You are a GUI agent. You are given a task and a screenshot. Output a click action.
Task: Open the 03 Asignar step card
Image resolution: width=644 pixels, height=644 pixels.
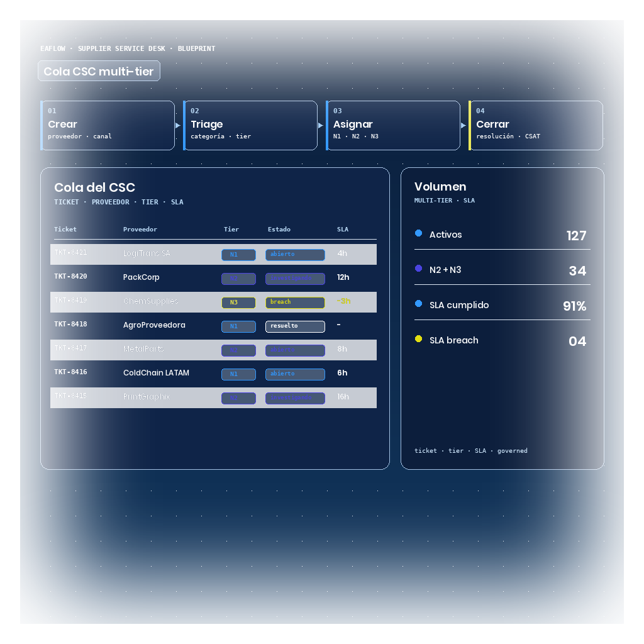(393, 125)
